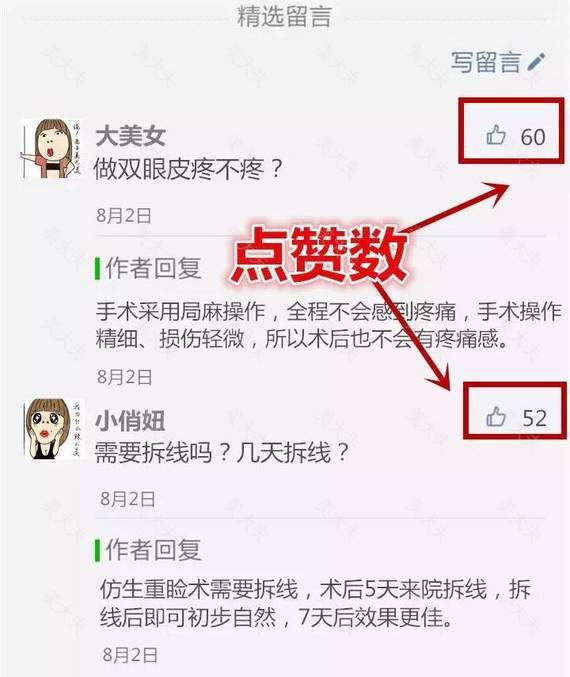Tap author reply about 局麻操作

coord(329,325)
